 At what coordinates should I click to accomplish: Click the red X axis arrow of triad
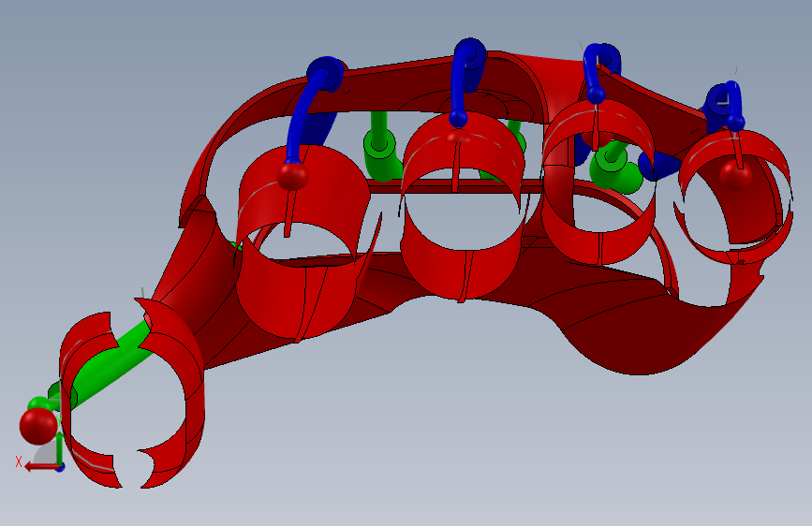point(41,467)
